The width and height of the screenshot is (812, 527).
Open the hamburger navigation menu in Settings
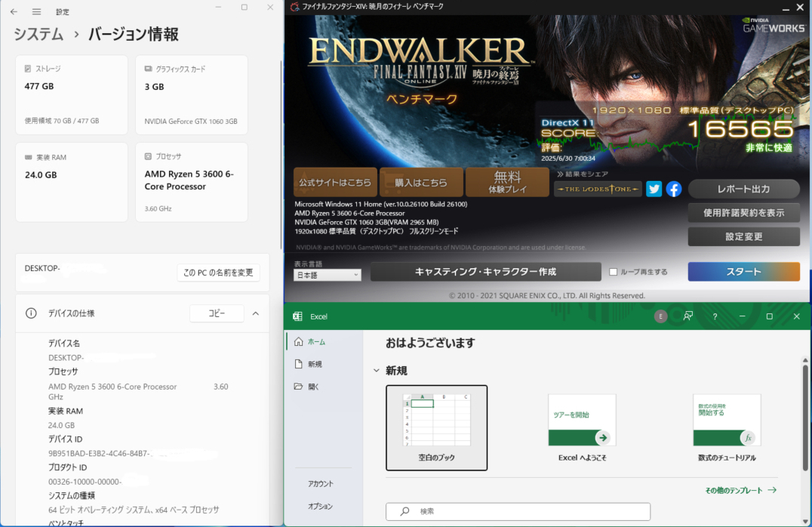pos(36,11)
